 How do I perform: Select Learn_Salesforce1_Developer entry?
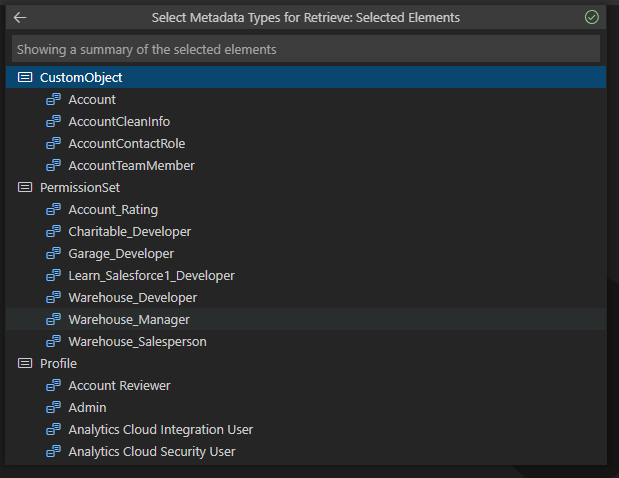click(x=151, y=276)
